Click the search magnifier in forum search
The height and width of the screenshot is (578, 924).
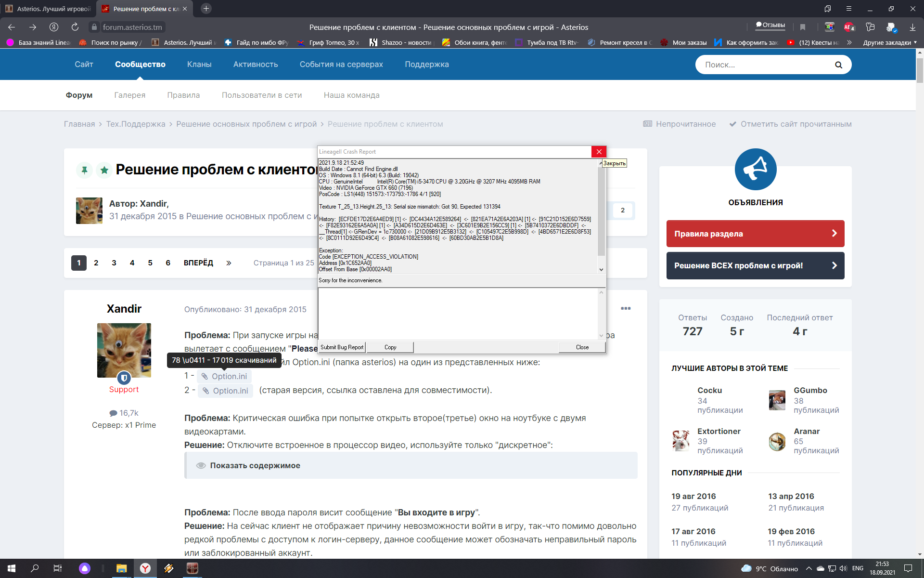[x=838, y=65]
